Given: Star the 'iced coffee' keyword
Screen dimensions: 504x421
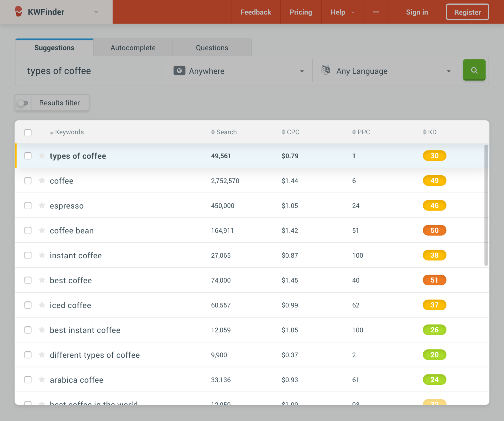Looking at the screenshot, I should (x=42, y=305).
